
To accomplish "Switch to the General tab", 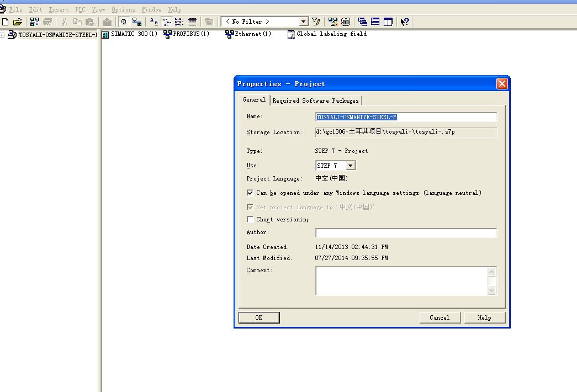I will coord(254,100).
